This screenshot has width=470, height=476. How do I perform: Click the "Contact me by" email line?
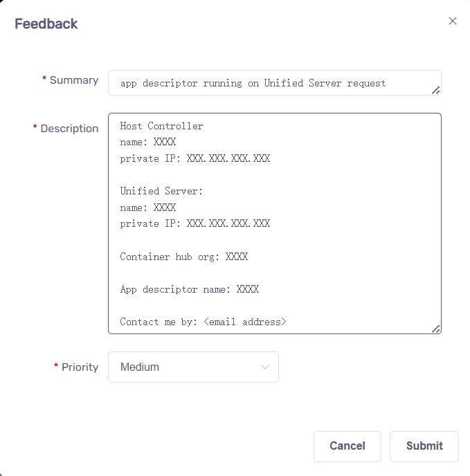coord(203,322)
